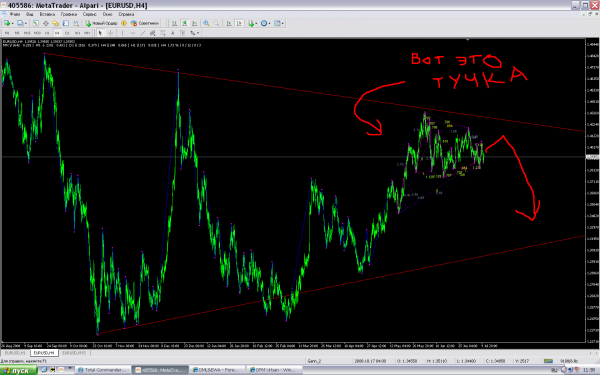Switch chart to line chart mode
Screen dimensions: 600x375
pyautogui.click(x=194, y=23)
